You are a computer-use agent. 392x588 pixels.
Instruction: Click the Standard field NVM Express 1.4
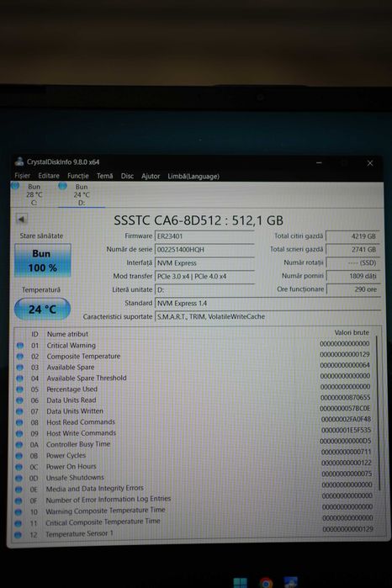click(x=268, y=303)
